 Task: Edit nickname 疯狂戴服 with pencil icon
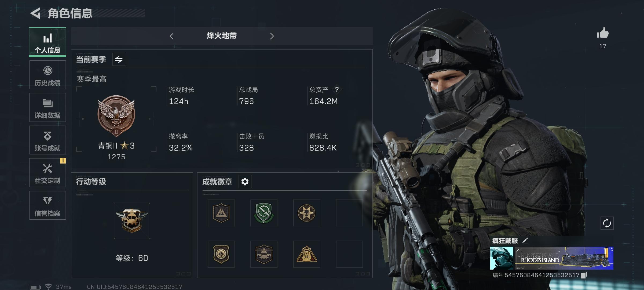(x=525, y=241)
